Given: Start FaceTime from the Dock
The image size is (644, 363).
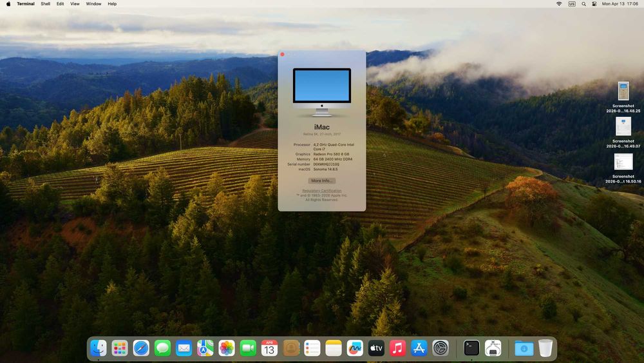Looking at the screenshot, I should [x=248, y=349].
